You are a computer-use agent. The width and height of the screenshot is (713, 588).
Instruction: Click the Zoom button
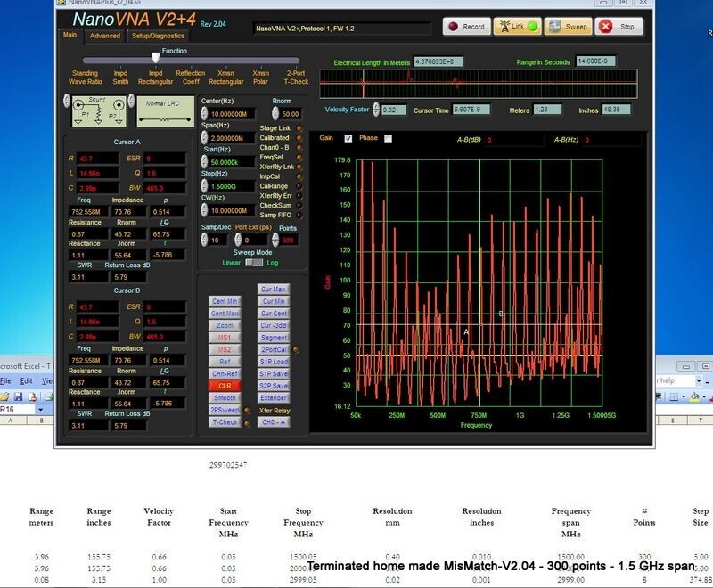coord(225,325)
